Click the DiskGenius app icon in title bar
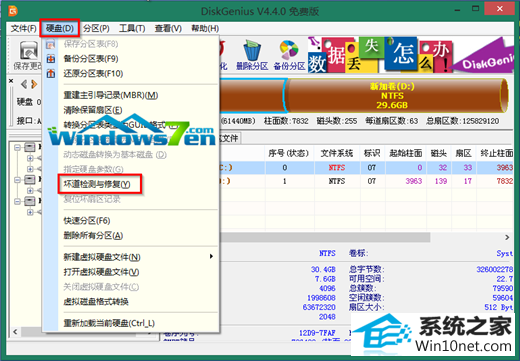Screen dimensions: 520x361 (x=13, y=11)
